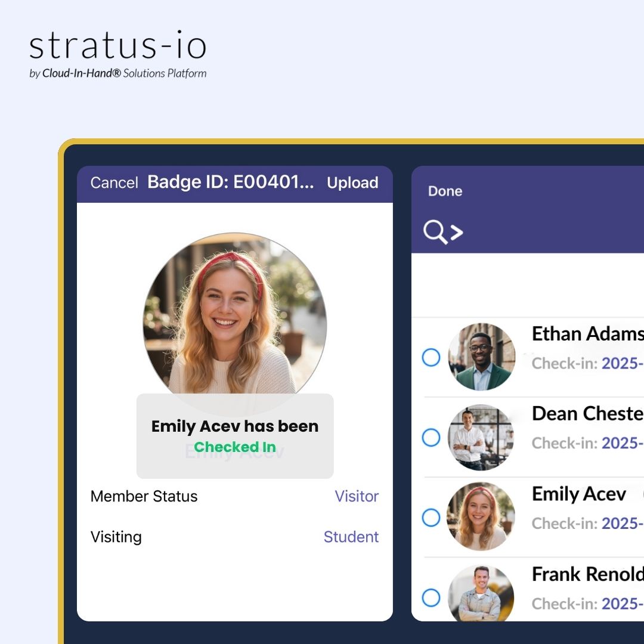
Task: Click the stratus-io logo
Action: coord(118,45)
